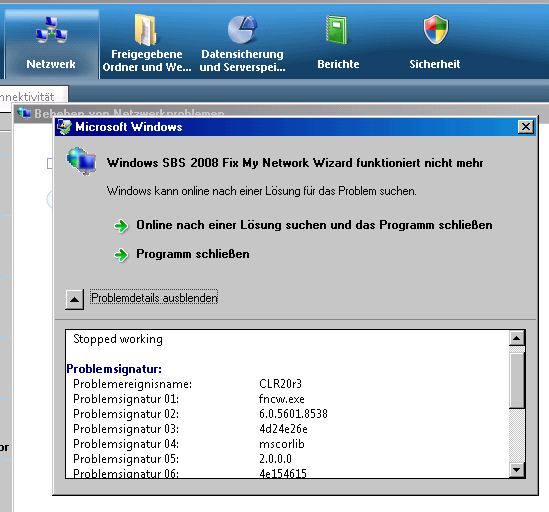Click the Problemsignatur: heading

(x=114, y=369)
